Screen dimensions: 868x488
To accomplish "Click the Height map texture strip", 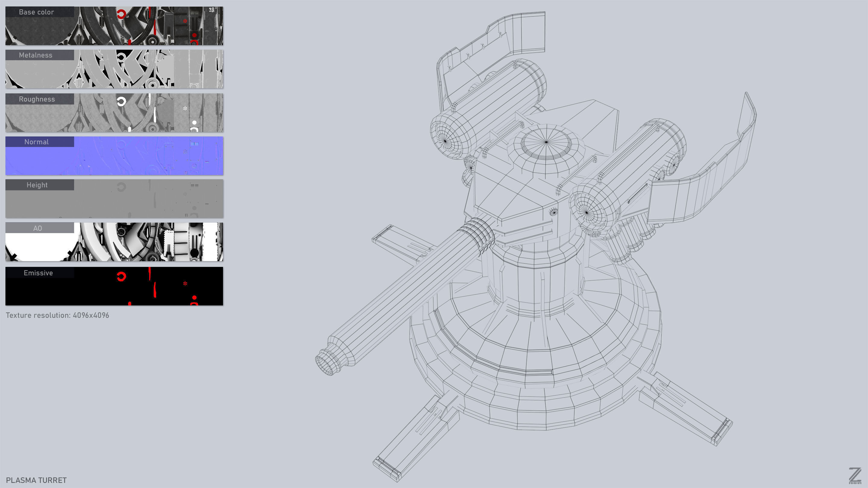I will click(x=114, y=199).
